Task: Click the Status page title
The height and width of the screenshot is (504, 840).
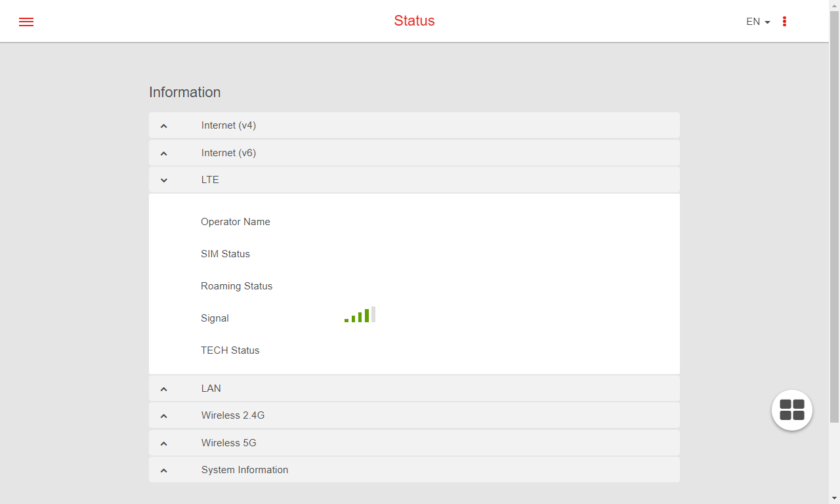Action: tap(414, 21)
